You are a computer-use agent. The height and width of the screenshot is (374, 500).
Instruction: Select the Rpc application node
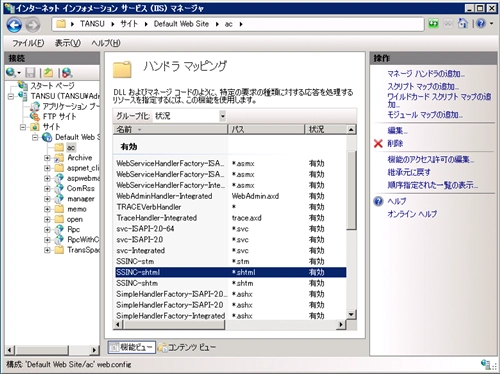pyautogui.click(x=73, y=229)
